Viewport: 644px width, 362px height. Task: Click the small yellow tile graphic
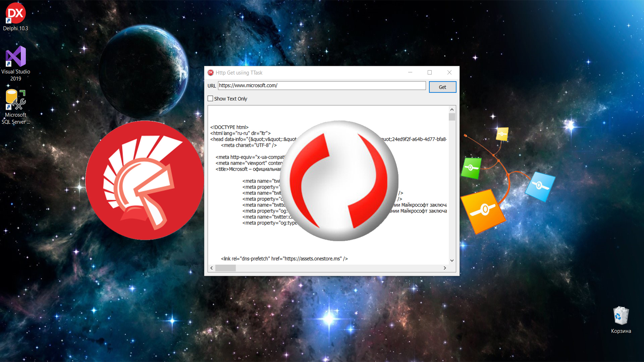click(502, 134)
